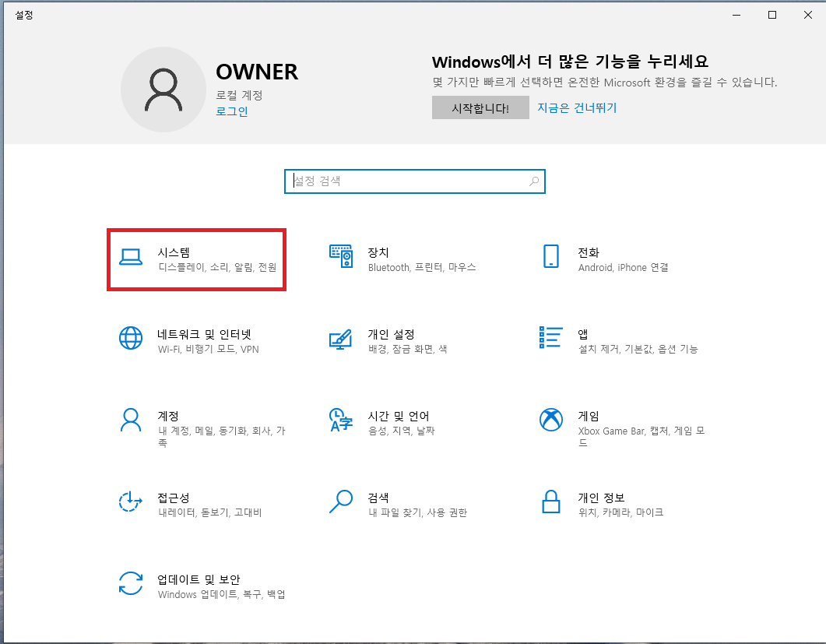The image size is (826, 644).
Task: Click the 지금은 건너뛰기 link
Action: tap(577, 107)
